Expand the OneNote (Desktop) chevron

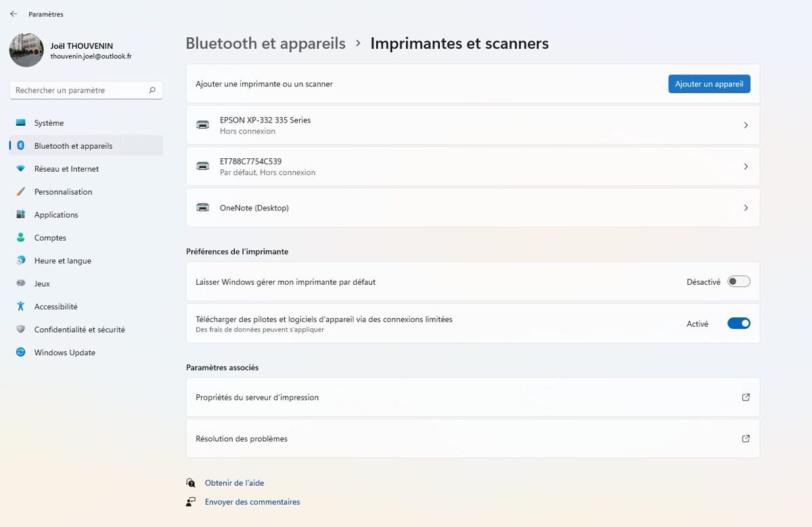coord(746,208)
